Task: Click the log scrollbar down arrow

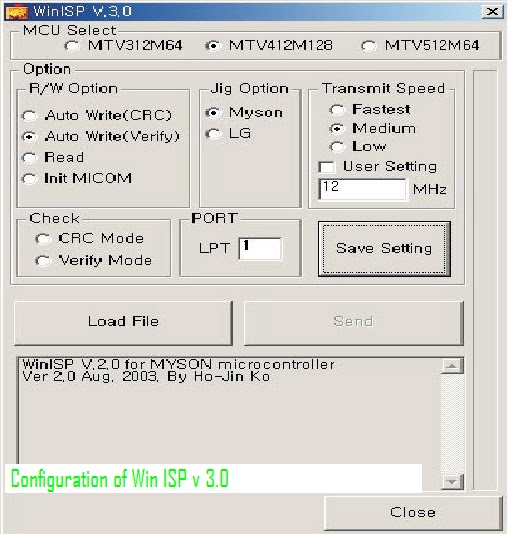Action: coord(452,482)
